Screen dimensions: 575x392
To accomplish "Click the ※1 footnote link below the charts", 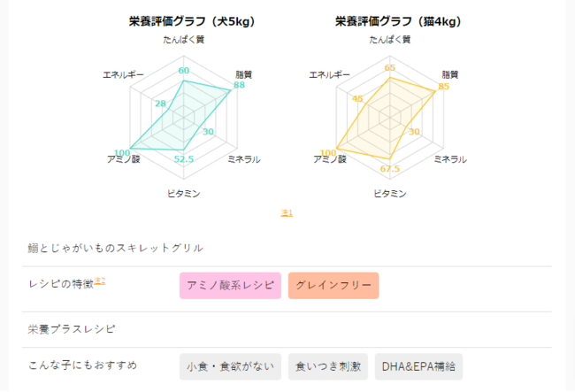I will (287, 212).
